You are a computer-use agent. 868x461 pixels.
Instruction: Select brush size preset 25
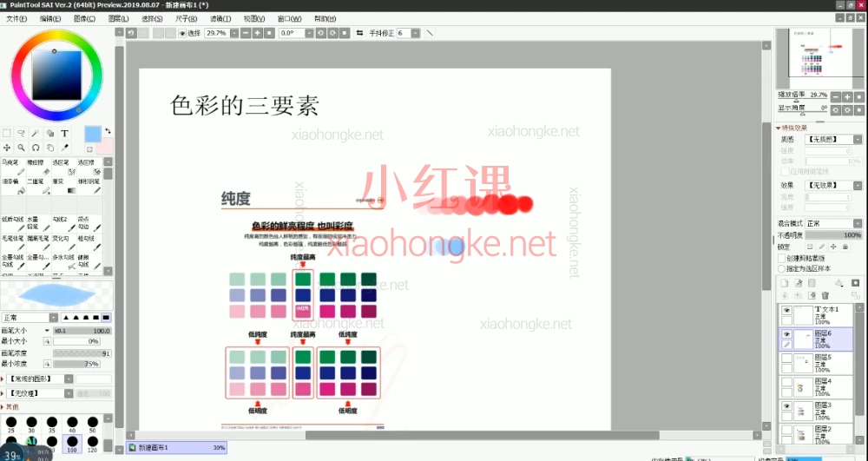[x=11, y=425]
